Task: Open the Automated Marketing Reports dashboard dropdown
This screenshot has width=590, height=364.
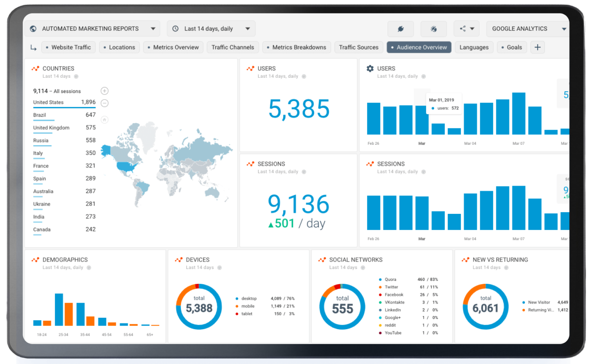Action: [93, 29]
